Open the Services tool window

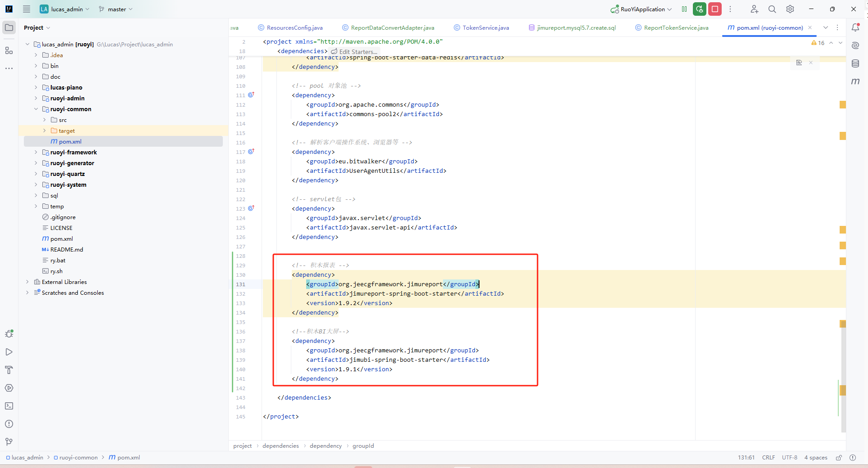(9, 388)
